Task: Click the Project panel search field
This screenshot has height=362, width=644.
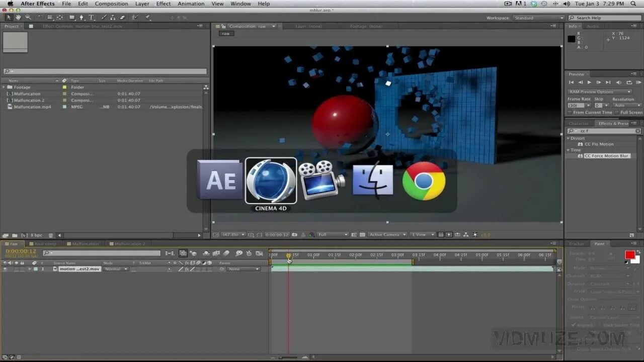Action: point(105,71)
